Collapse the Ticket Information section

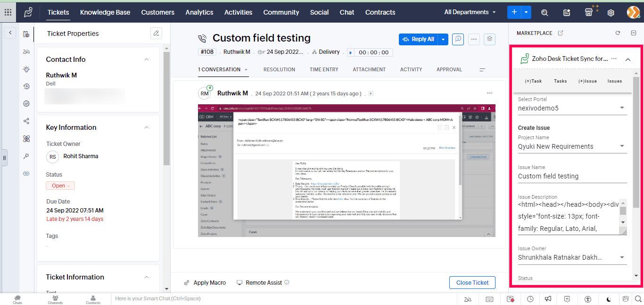click(147, 277)
